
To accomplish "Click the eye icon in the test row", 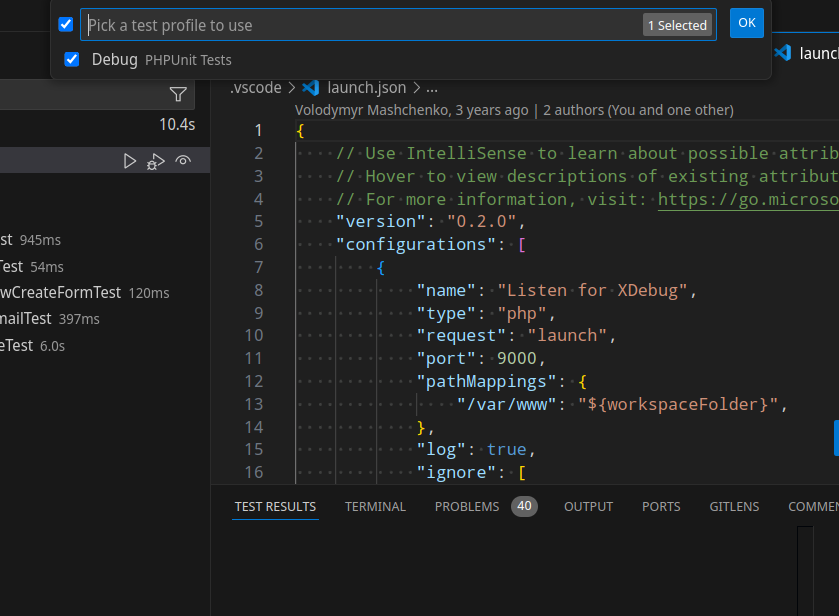I will pyautogui.click(x=183, y=161).
